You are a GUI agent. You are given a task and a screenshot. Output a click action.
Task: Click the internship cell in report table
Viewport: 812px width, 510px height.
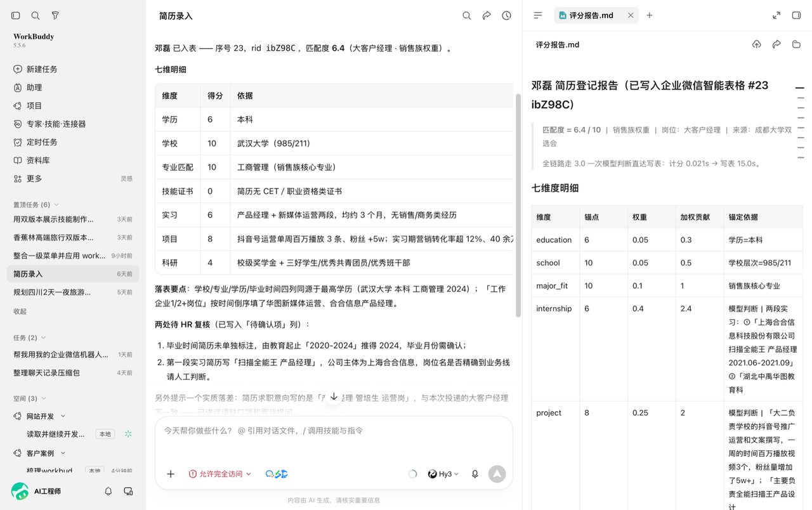(x=556, y=349)
